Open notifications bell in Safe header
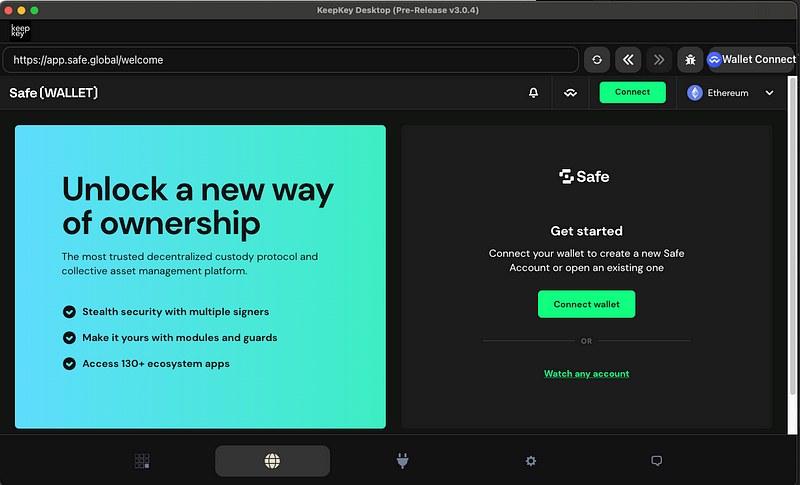Screen dimensions: 800x485 click(x=533, y=93)
